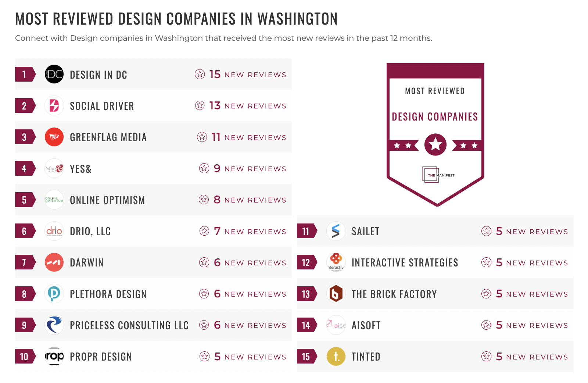
Task: Click the Social Driver logo icon
Action: pos(54,106)
